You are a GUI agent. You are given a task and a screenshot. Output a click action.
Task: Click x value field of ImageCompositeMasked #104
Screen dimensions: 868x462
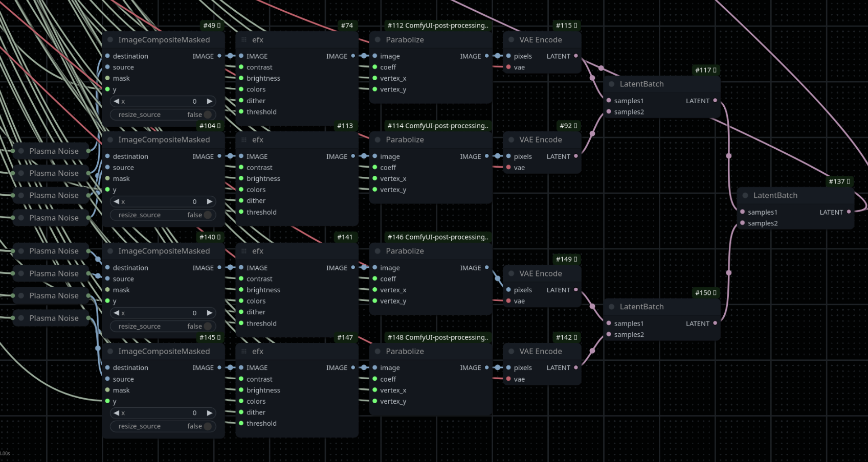[163, 201]
